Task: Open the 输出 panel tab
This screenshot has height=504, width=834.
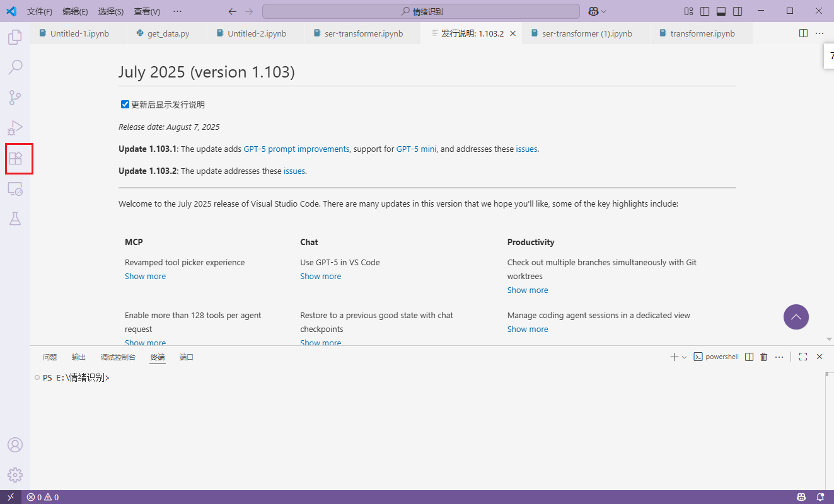Action: (x=79, y=357)
